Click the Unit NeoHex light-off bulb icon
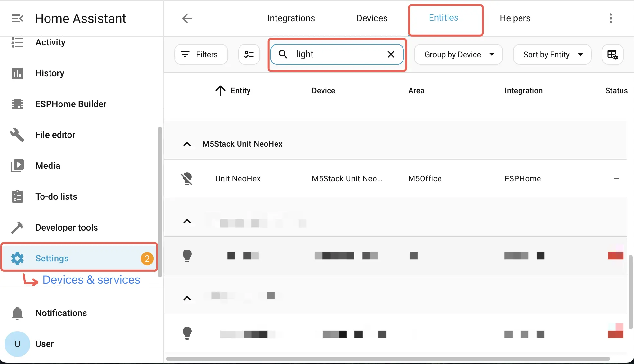 [x=187, y=179]
